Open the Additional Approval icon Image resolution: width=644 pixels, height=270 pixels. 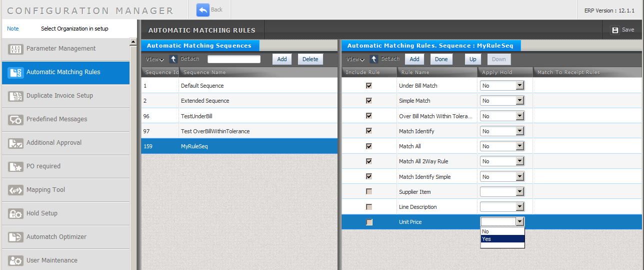[x=16, y=143]
